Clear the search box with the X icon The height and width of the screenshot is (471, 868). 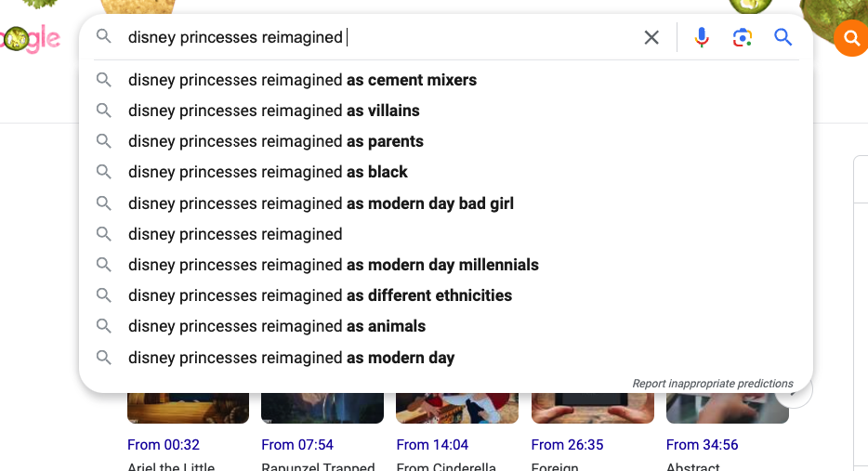point(651,37)
